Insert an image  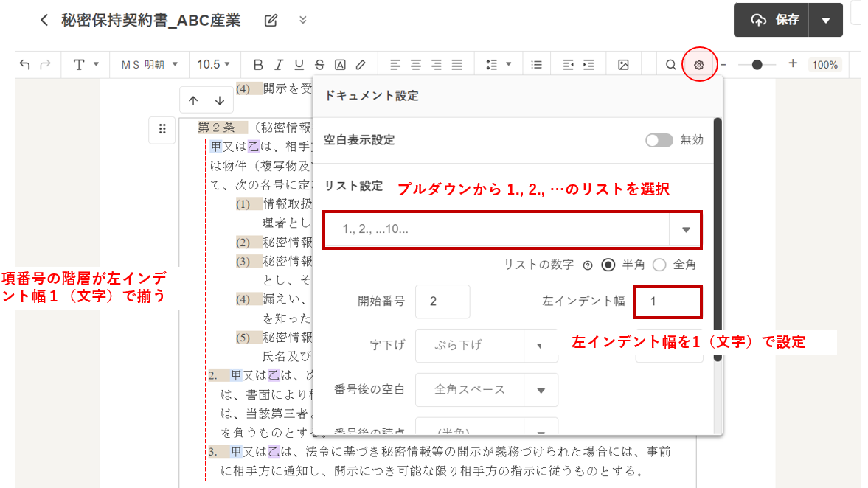pyautogui.click(x=623, y=65)
